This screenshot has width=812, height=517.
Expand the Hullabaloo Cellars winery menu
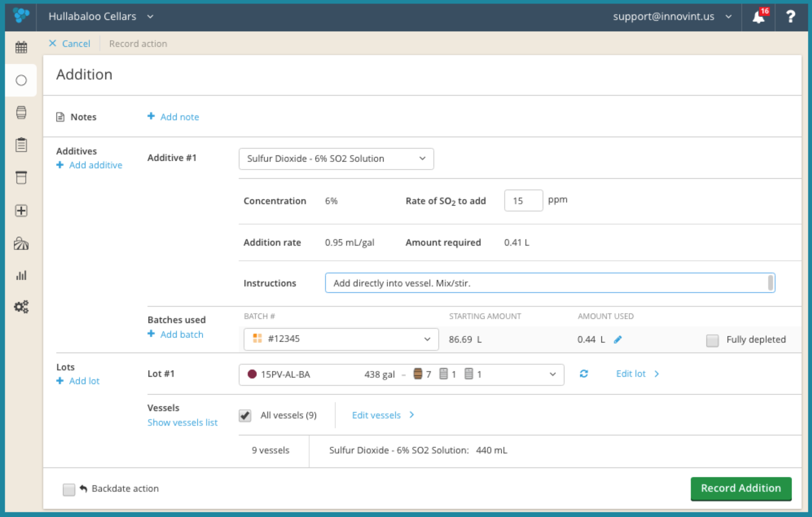(101, 16)
